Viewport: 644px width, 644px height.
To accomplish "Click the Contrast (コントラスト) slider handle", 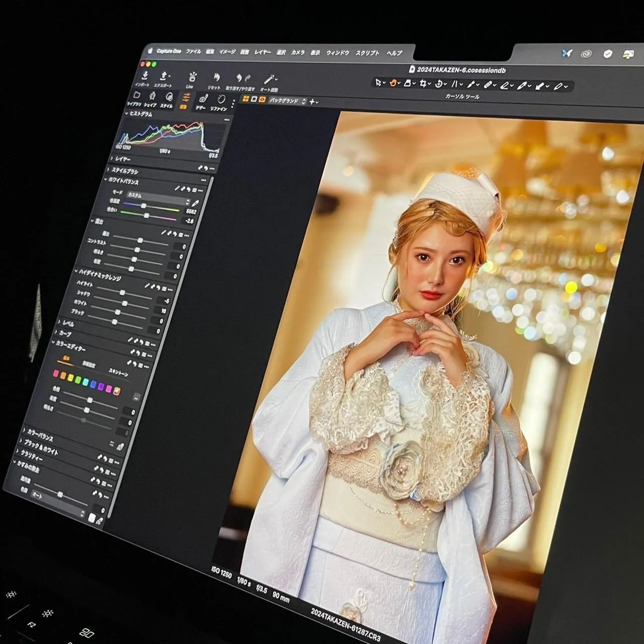I will pos(137,250).
